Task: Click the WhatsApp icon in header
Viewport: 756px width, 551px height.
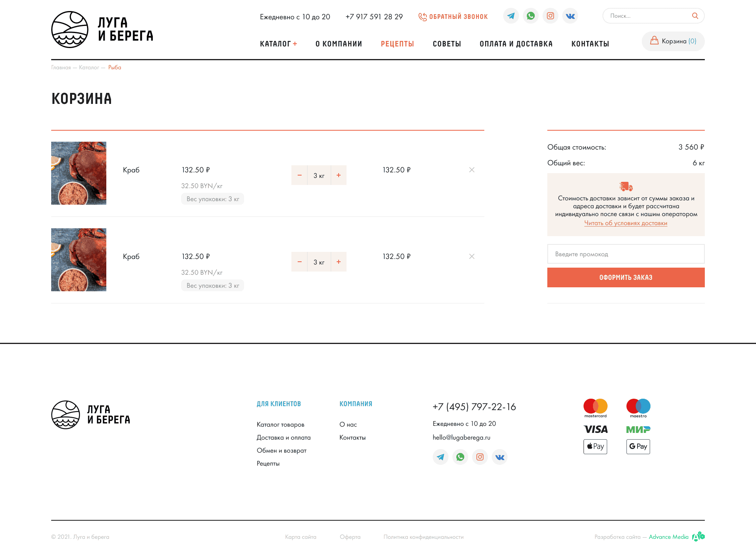Action: click(531, 16)
